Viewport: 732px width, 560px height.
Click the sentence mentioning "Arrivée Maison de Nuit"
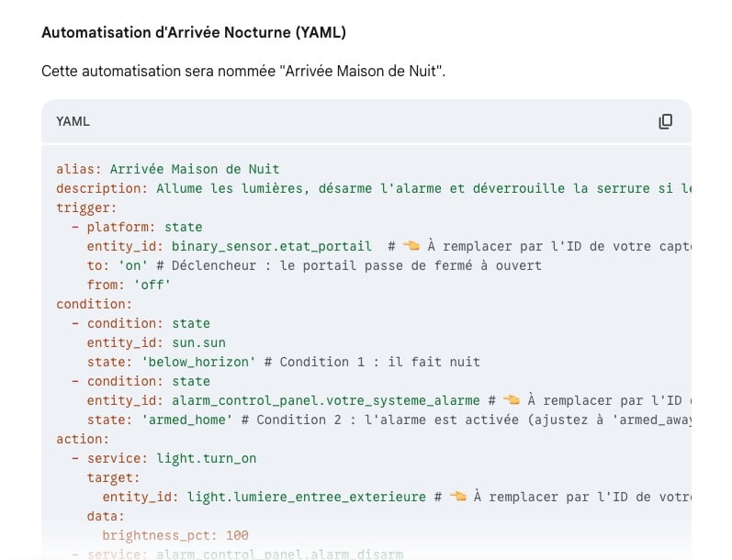click(242, 71)
